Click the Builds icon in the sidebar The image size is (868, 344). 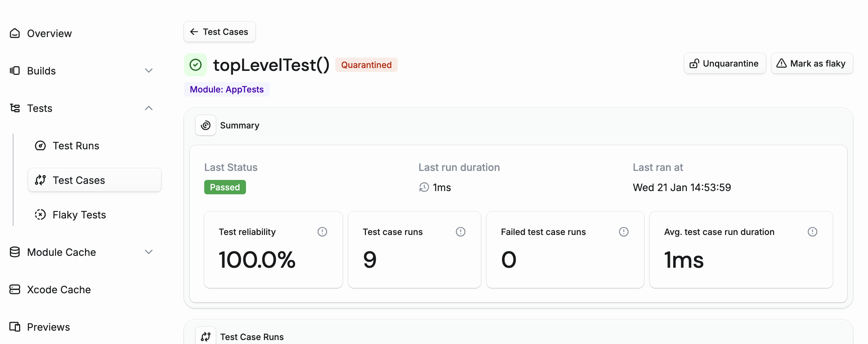click(14, 71)
